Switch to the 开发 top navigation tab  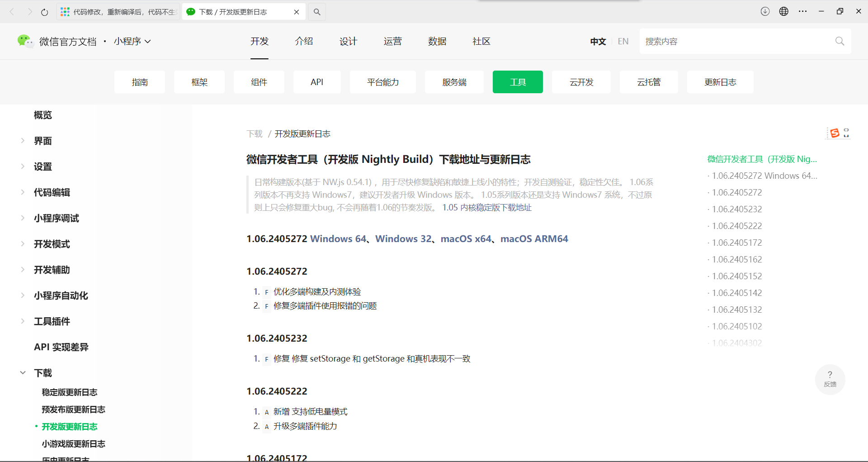(259, 41)
